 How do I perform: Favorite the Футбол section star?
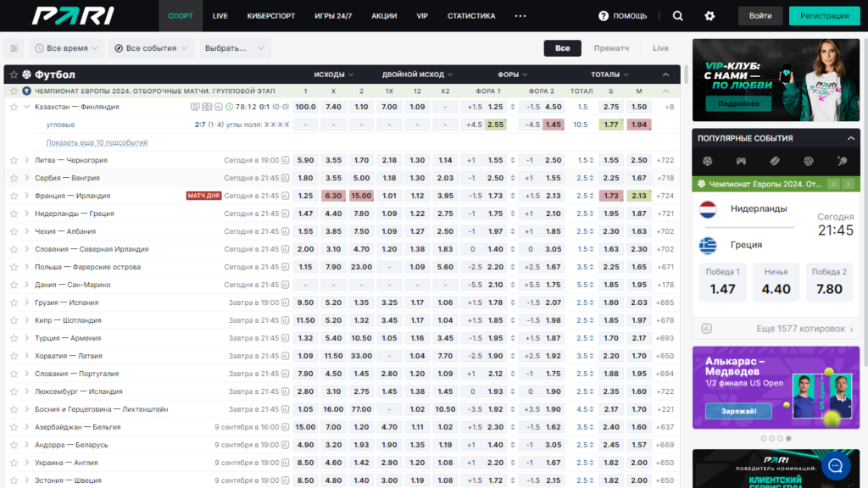coord(14,75)
